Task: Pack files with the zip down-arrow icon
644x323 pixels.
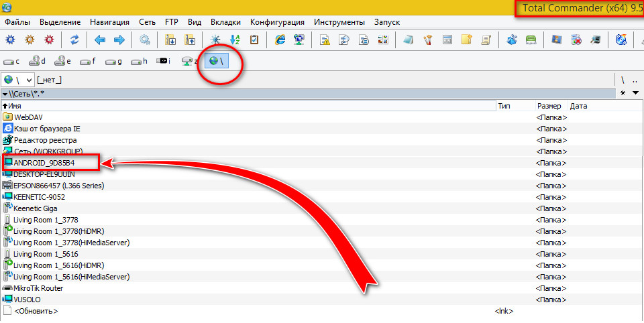Action: pyautogui.click(x=170, y=40)
